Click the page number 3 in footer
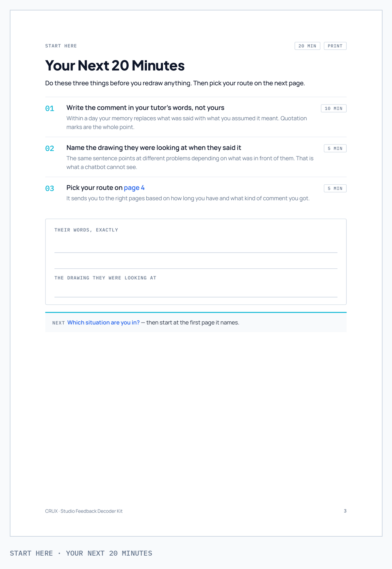Image resolution: width=392 pixels, height=569 pixels. tap(345, 511)
